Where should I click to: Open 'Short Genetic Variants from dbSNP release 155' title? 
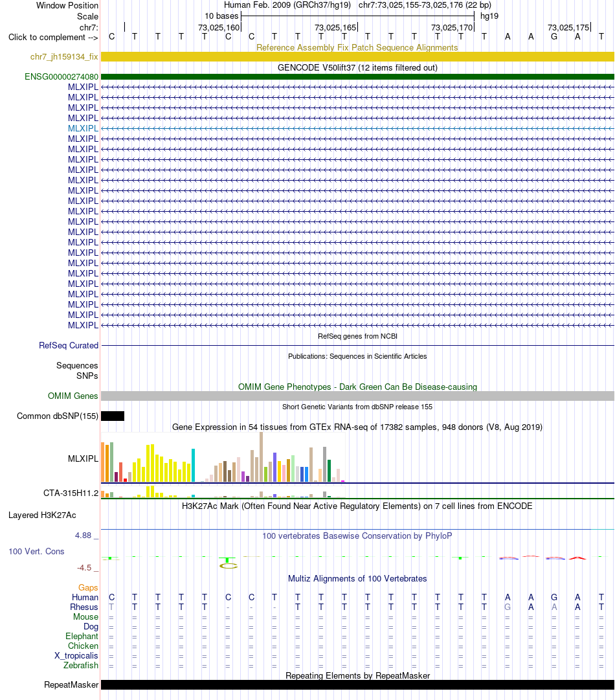coord(357,407)
